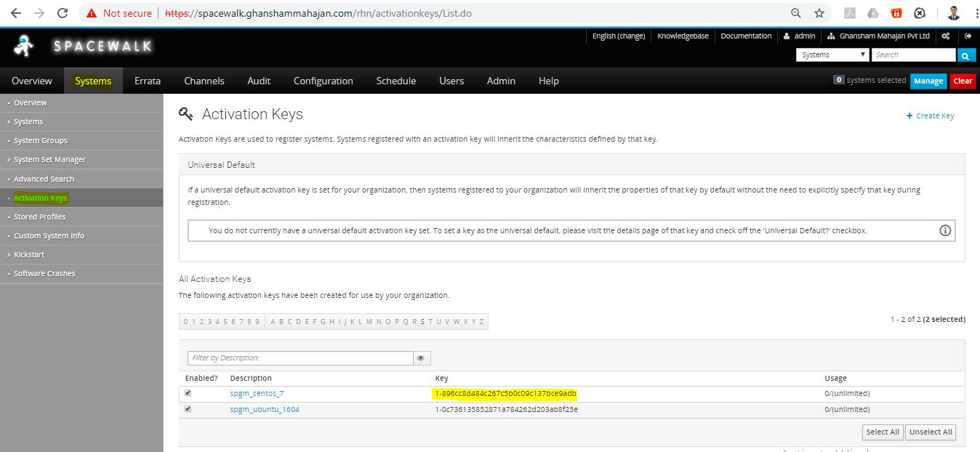Filter keys by letter S in the alphabet bar
Image resolution: width=980 pixels, height=452 pixels.
tap(422, 322)
